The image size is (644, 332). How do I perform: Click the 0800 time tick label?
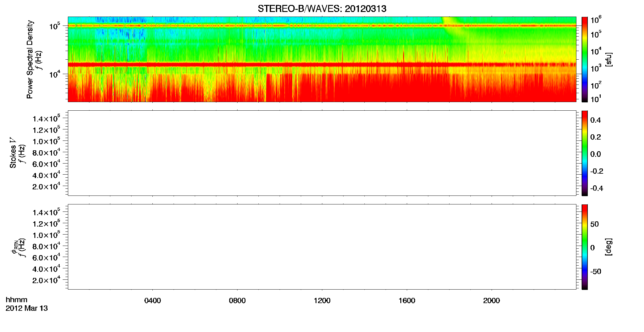[x=237, y=301]
